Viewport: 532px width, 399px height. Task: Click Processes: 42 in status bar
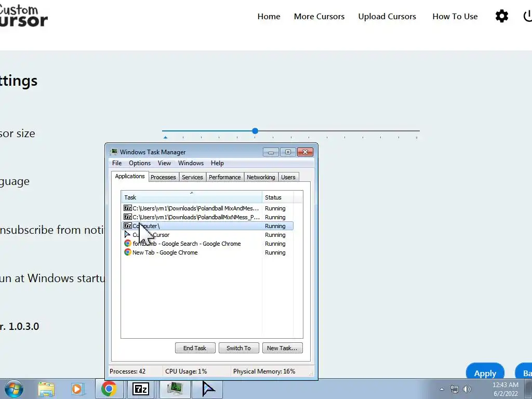coord(128,371)
